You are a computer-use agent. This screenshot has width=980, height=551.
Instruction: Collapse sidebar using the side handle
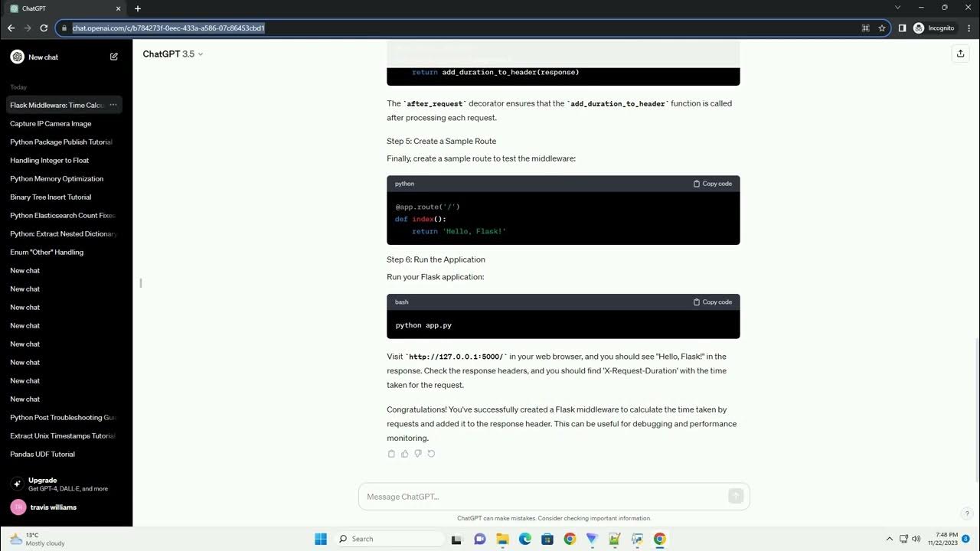141,283
